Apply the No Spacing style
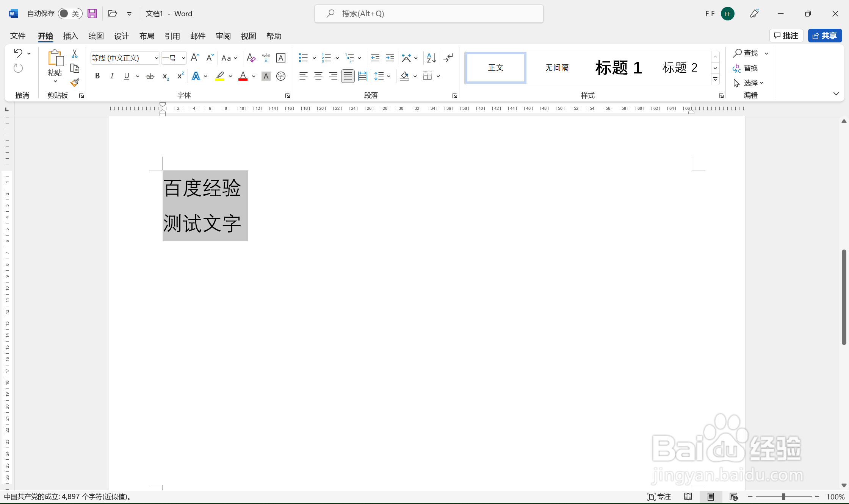Image resolution: width=849 pixels, height=504 pixels. (x=557, y=68)
